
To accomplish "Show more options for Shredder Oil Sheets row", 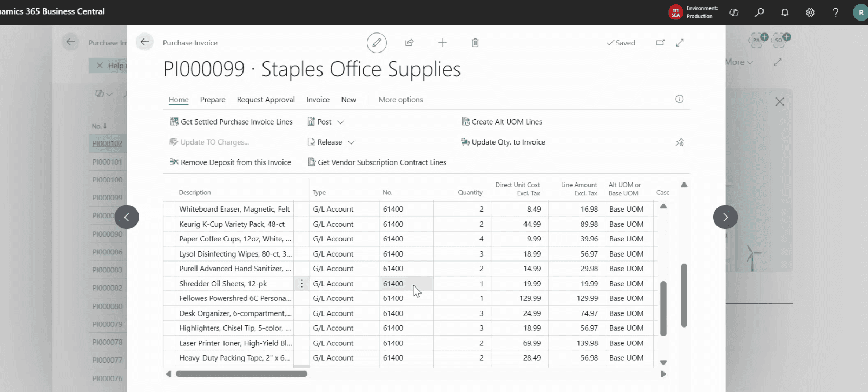I will click(301, 284).
